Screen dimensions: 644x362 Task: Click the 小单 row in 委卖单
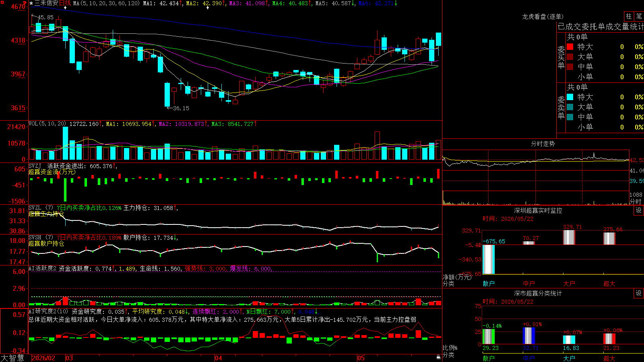[605, 127]
